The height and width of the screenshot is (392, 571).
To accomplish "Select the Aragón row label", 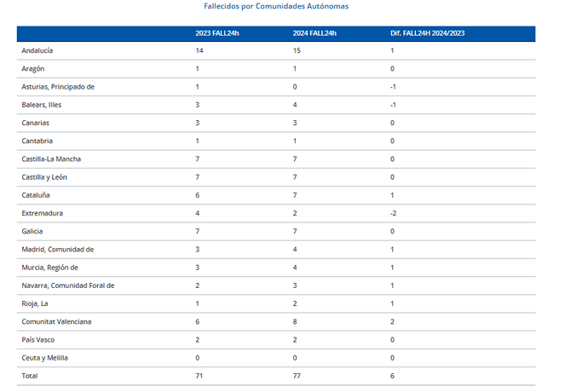I will click(33, 69).
